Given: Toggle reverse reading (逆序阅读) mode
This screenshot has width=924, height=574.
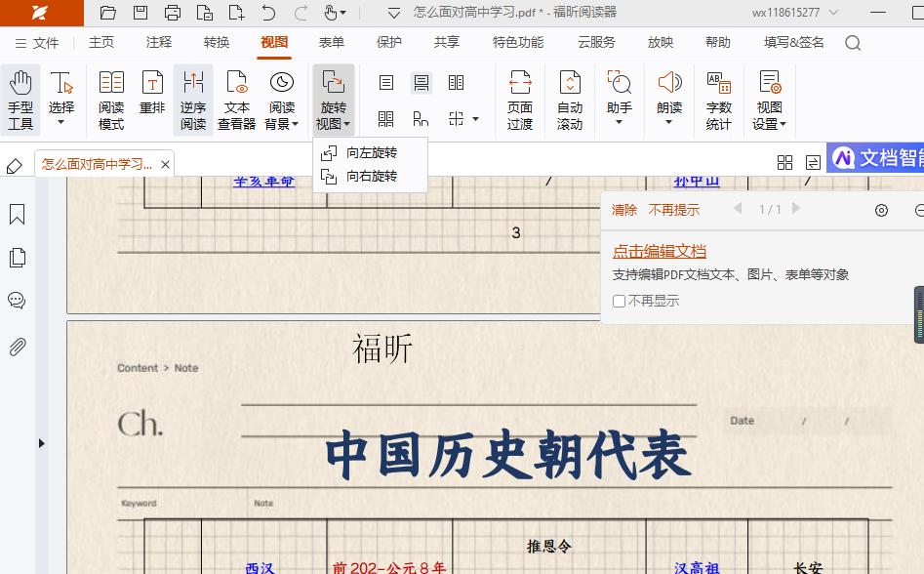Looking at the screenshot, I should click(x=193, y=100).
